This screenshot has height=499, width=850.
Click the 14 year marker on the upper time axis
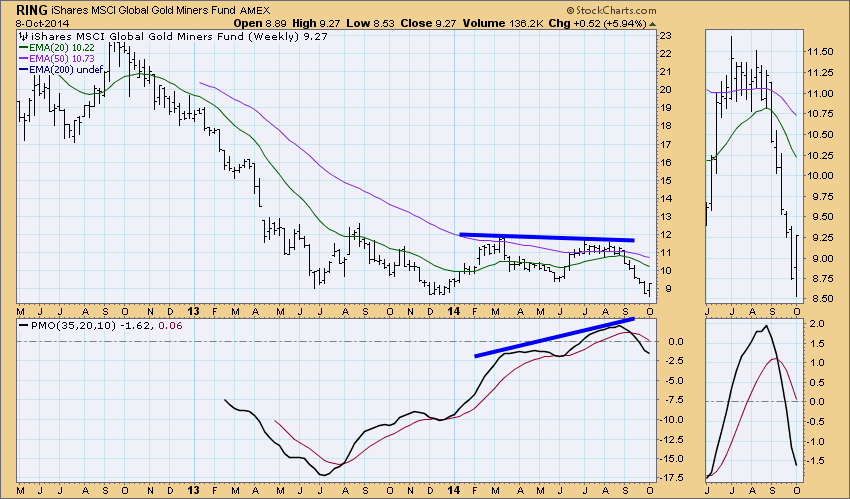click(x=454, y=311)
